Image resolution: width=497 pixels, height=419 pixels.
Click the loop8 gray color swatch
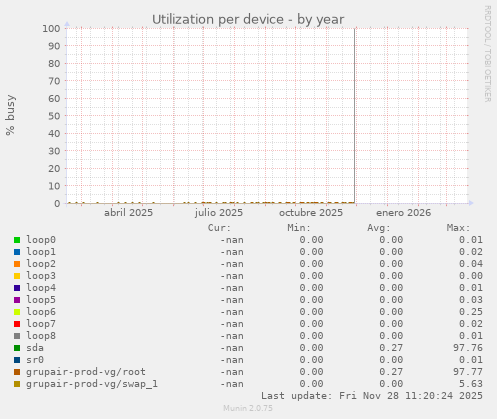pos(17,336)
